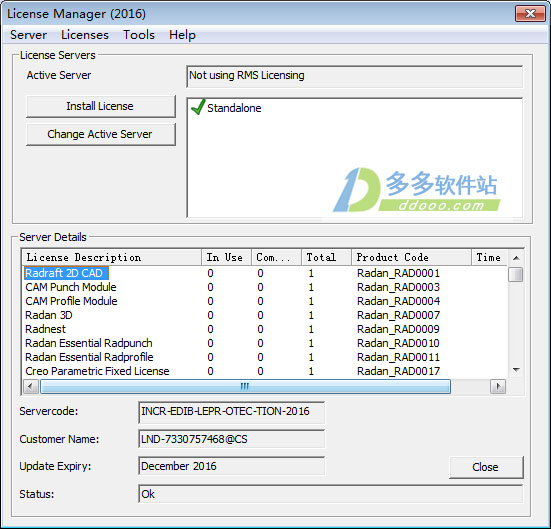
Task: Click the Com... column header
Action: pos(276,257)
